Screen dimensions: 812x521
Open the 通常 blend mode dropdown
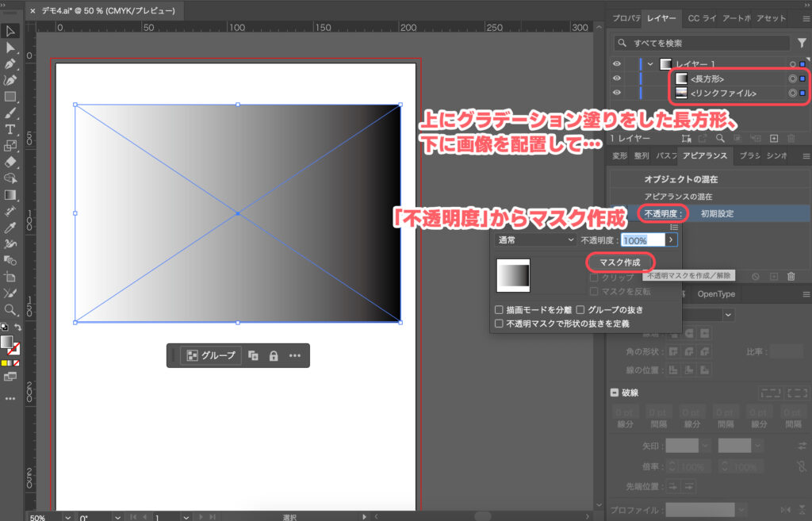534,239
